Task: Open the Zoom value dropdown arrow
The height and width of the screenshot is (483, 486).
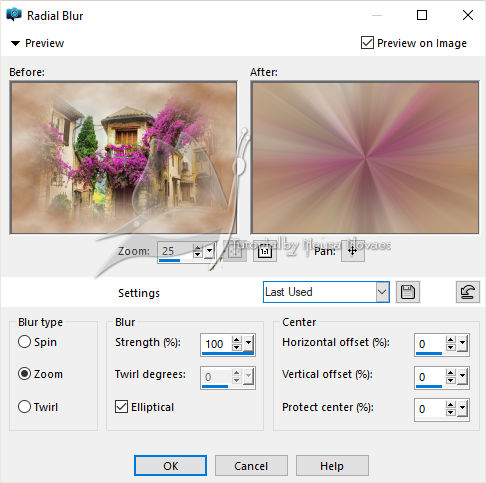Action: pos(209,251)
